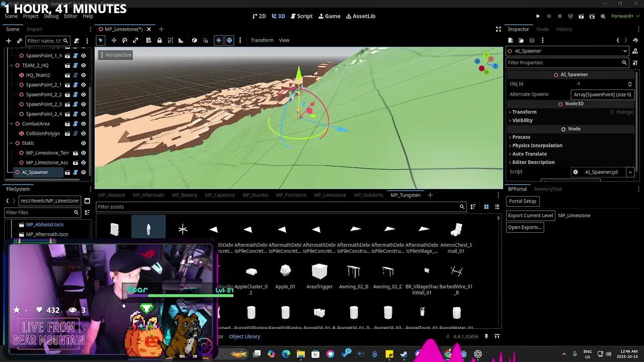Toggle visibility of TEAM_2_HQ node
The width and height of the screenshot is (644, 362).
point(84,65)
